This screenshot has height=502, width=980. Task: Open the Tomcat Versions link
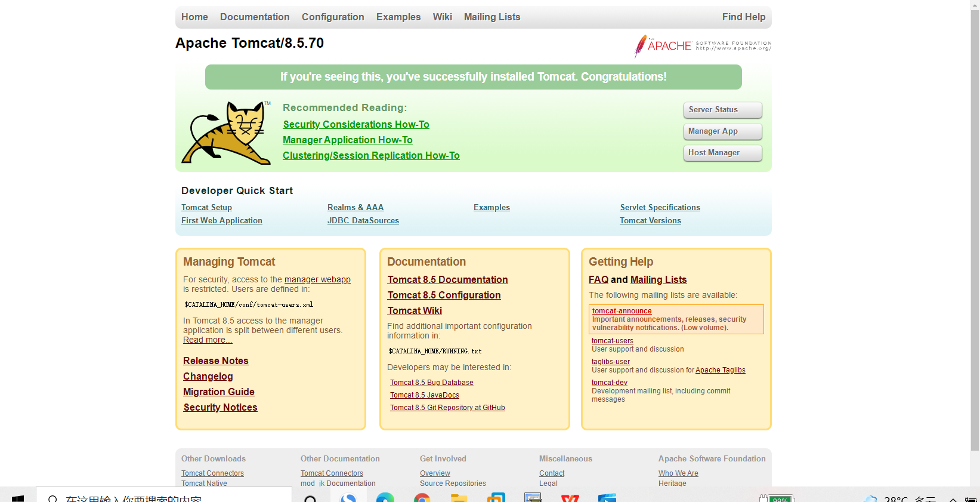pyautogui.click(x=650, y=220)
